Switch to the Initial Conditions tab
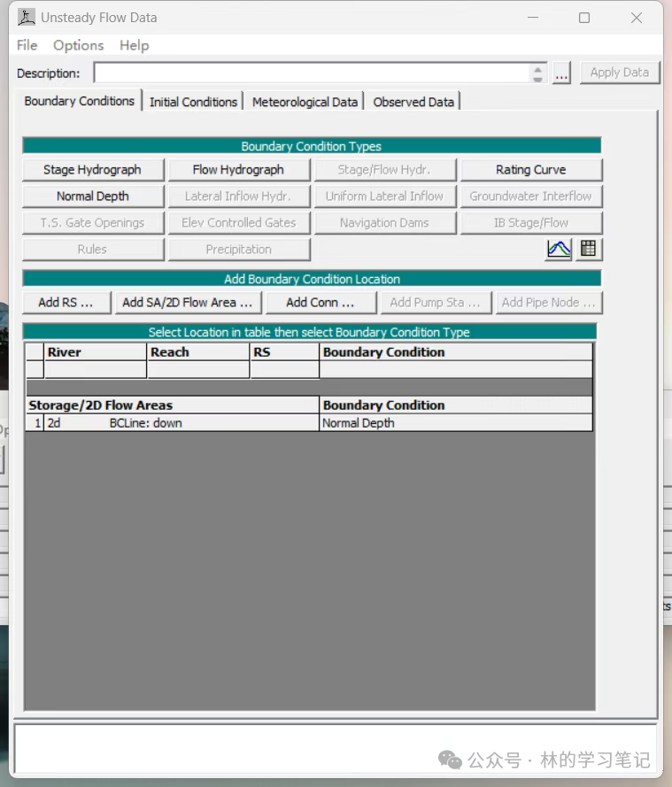This screenshot has width=672, height=787. pyautogui.click(x=193, y=102)
